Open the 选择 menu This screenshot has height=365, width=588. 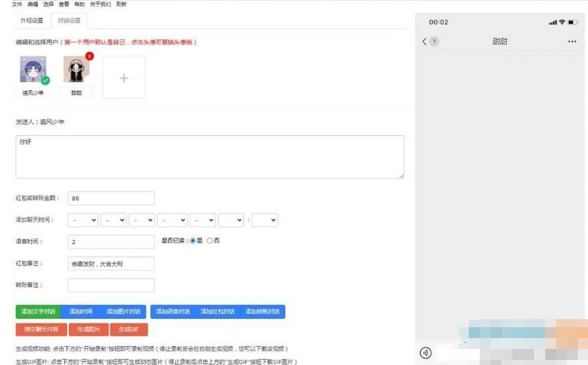pyautogui.click(x=49, y=4)
